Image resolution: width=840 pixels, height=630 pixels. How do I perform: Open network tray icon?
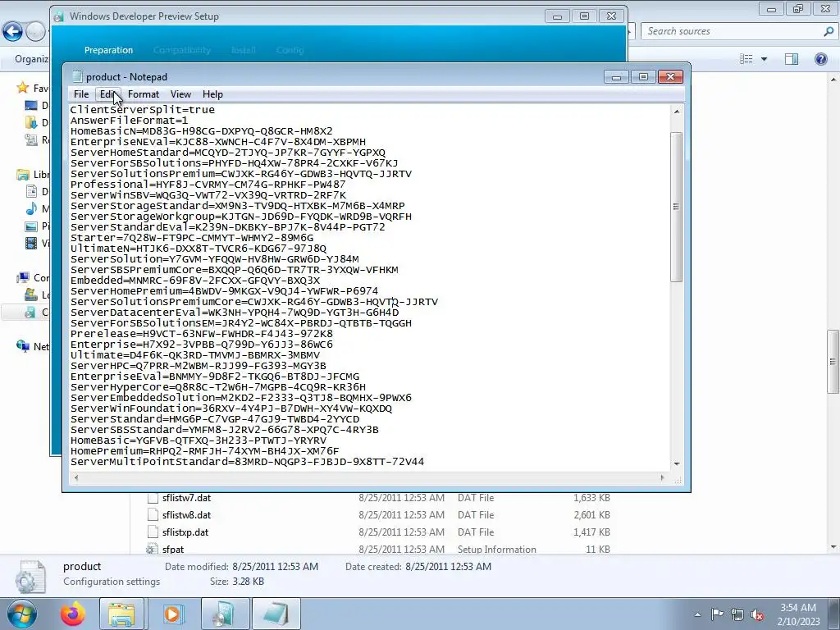click(x=737, y=614)
